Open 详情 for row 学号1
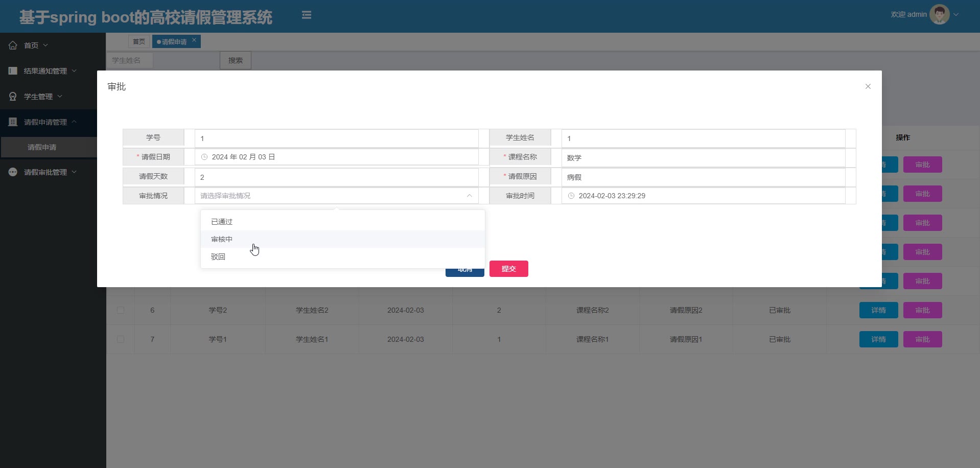The image size is (980, 468). click(x=878, y=339)
